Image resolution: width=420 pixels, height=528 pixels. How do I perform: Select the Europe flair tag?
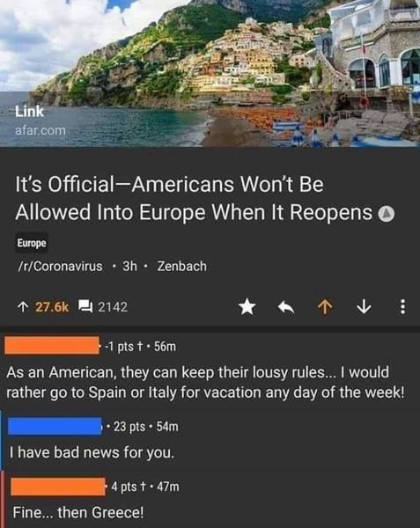(32, 243)
